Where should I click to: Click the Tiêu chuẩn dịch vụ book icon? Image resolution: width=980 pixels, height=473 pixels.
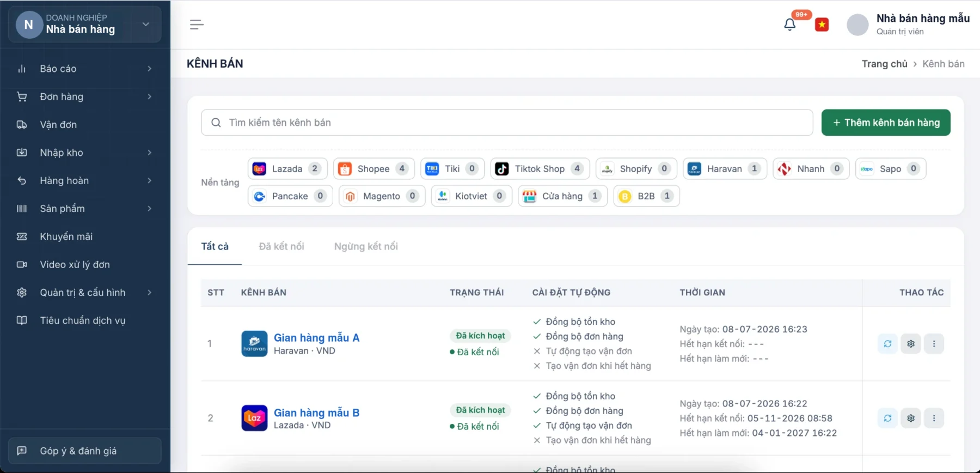pyautogui.click(x=22, y=320)
